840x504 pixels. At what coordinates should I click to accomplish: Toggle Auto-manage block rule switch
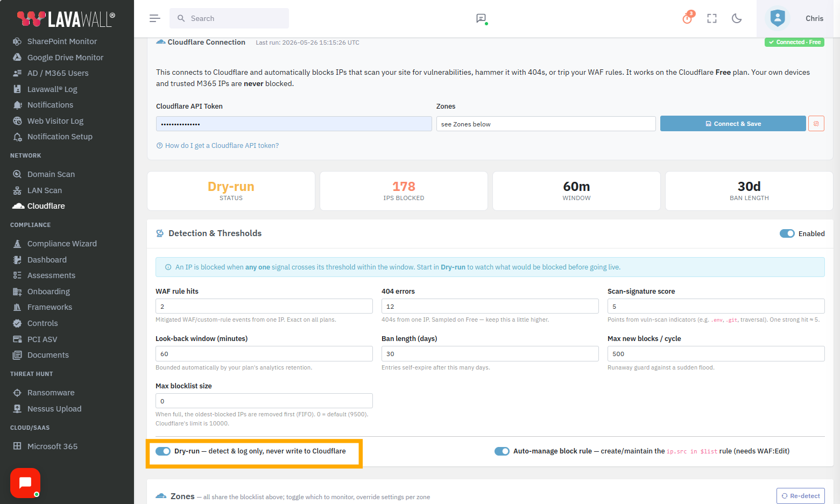[502, 451]
